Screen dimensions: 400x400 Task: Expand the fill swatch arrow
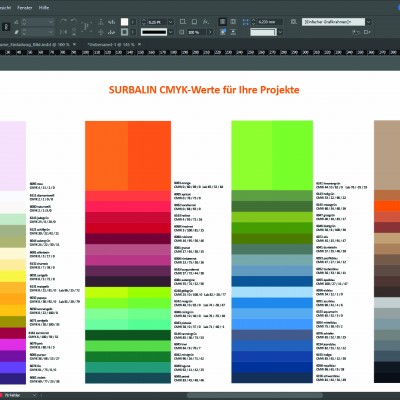133,22
